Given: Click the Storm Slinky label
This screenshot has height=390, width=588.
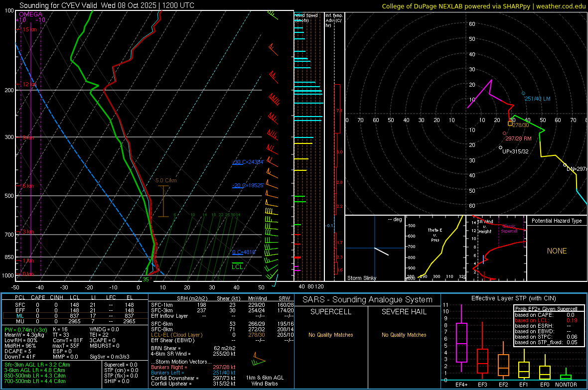Looking at the screenshot, I should tap(362, 278).
